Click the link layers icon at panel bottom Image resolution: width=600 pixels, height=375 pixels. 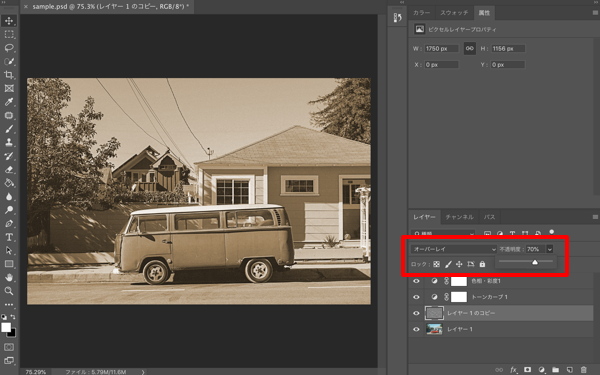499,370
